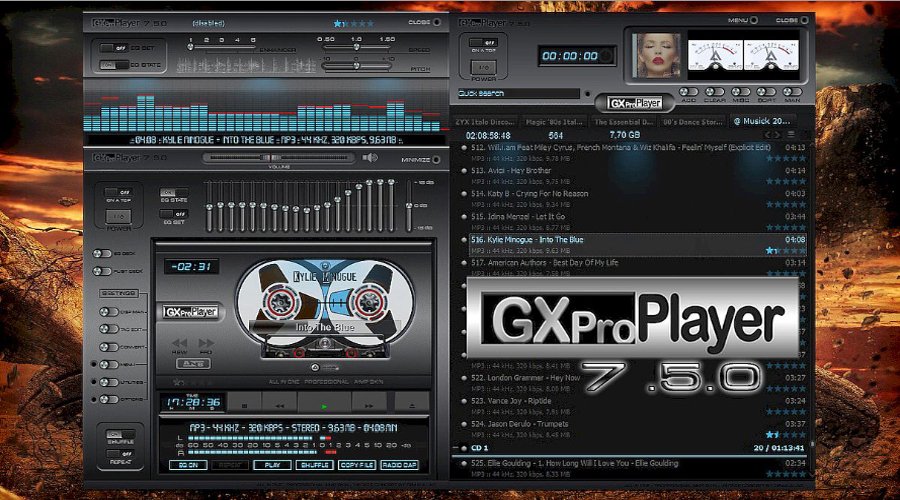Toggle ON A TOP switch in playlist window
This screenshot has width=900, height=500.
tap(483, 42)
